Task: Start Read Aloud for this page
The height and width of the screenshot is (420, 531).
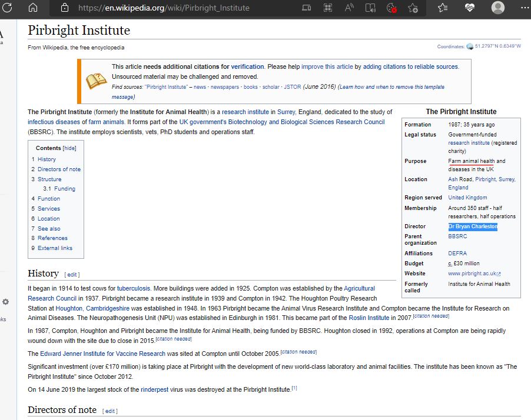Action: pyautogui.click(x=349, y=8)
